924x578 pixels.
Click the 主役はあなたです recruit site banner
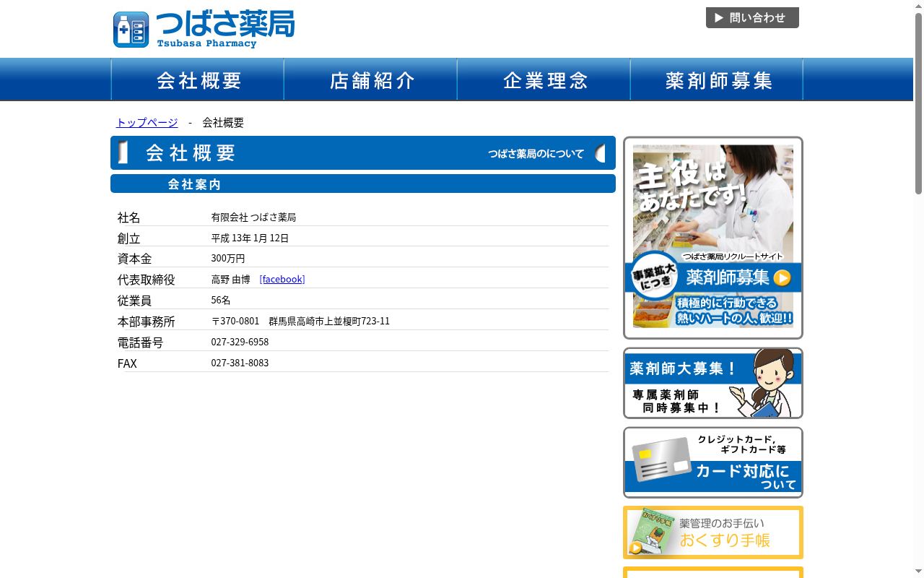[713, 238]
